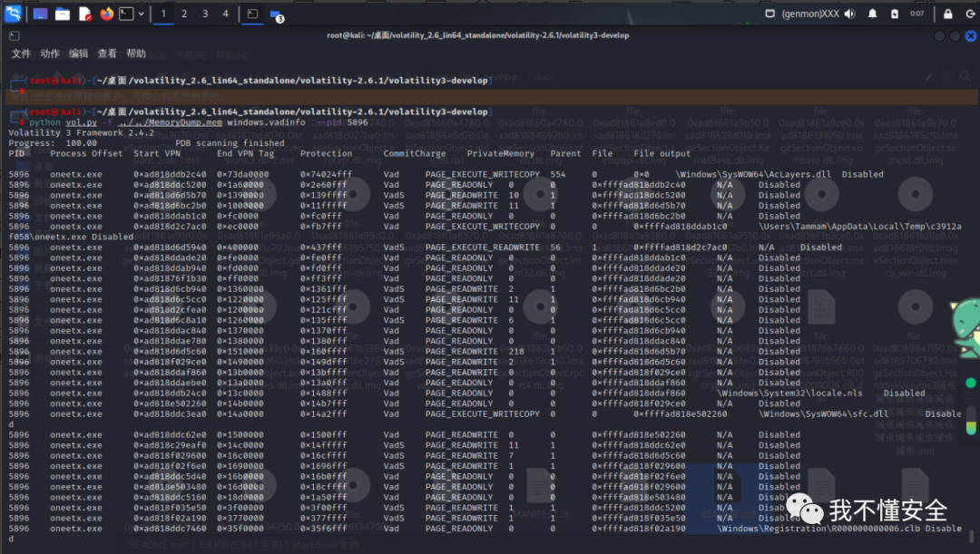Open the 文件 menu
This screenshot has height=554, width=980.
tap(21, 53)
